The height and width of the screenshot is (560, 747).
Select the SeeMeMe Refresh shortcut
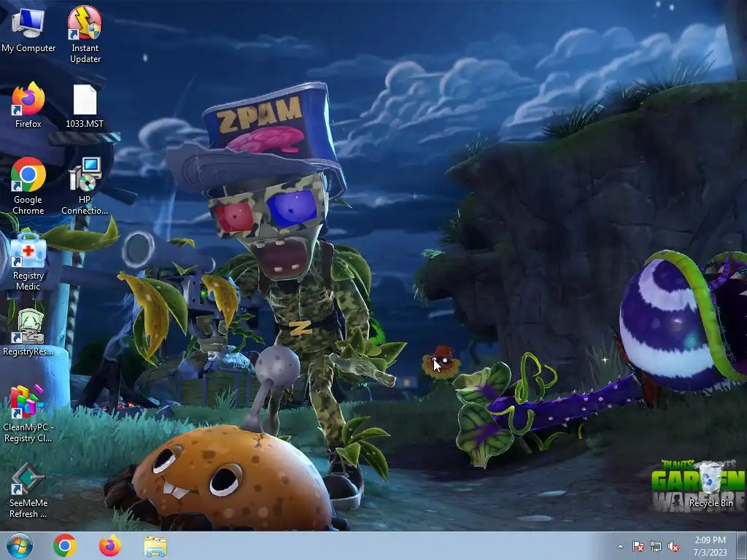(28, 491)
